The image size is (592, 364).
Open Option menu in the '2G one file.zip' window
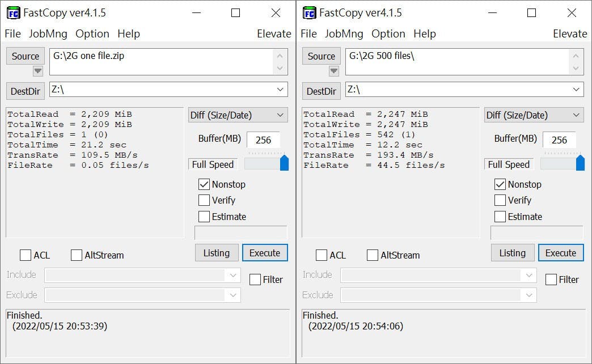coord(92,33)
